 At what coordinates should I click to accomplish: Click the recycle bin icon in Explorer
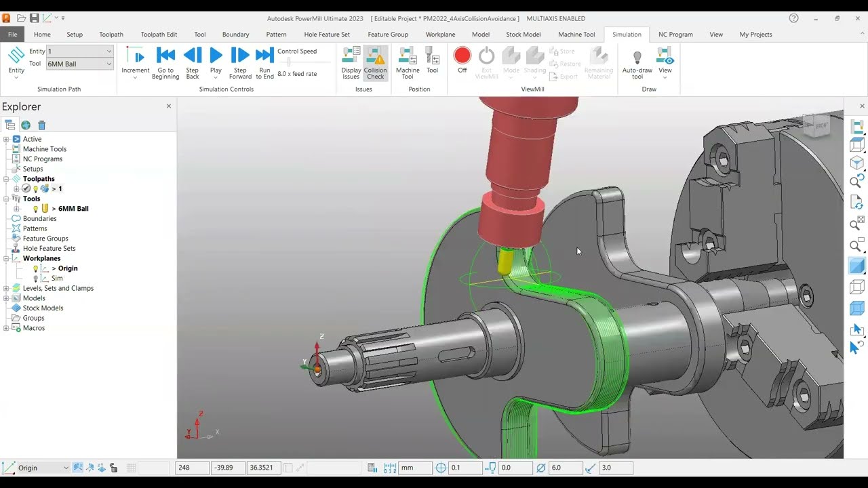pos(41,125)
